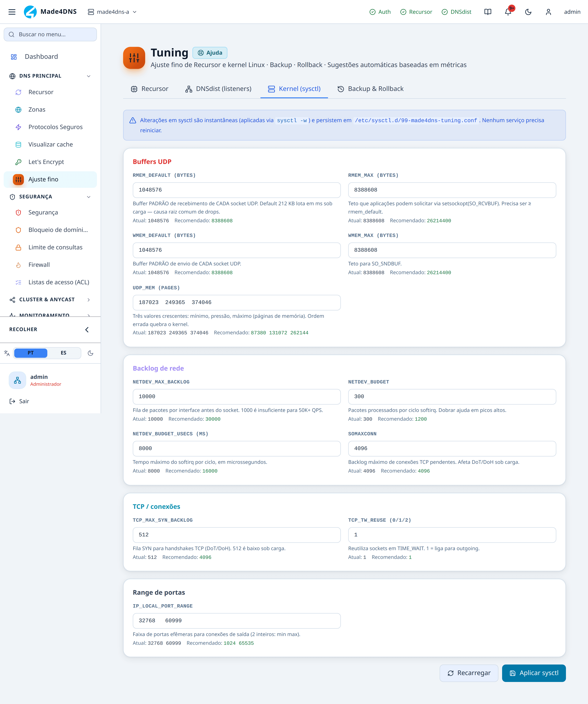Screen dimensions: 588x704
Task: Click the Backlog de rede heading
Action: point(158,368)
